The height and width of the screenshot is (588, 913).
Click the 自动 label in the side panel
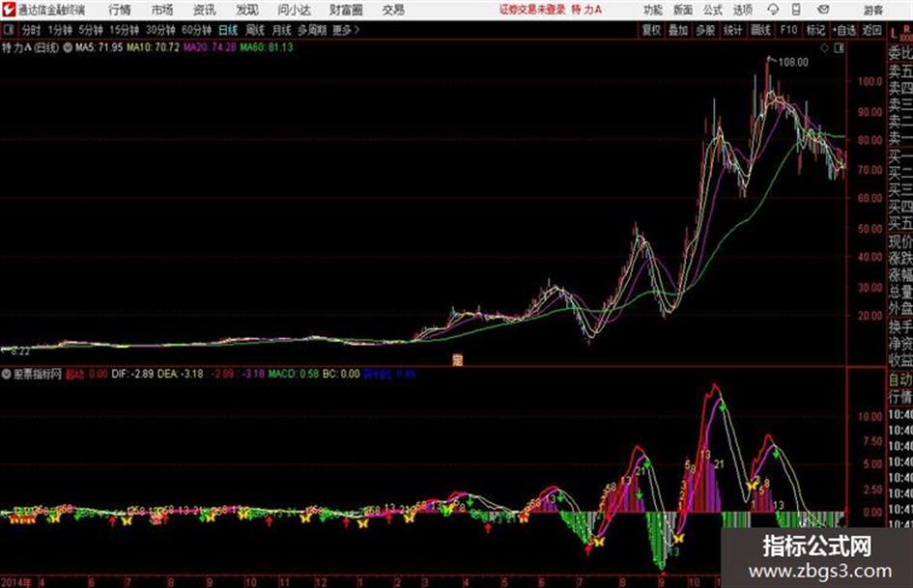point(900,380)
